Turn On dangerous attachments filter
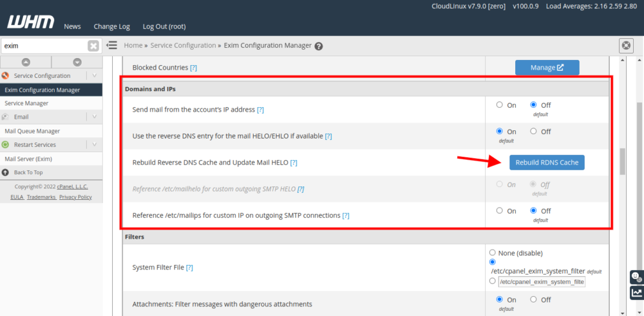This screenshot has width=644, height=316. coord(500,299)
